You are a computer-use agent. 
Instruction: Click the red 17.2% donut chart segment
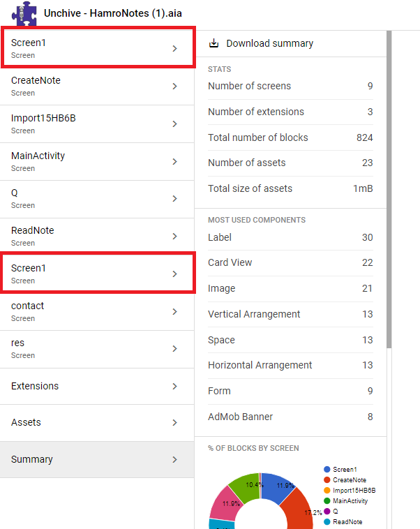pyautogui.click(x=299, y=511)
